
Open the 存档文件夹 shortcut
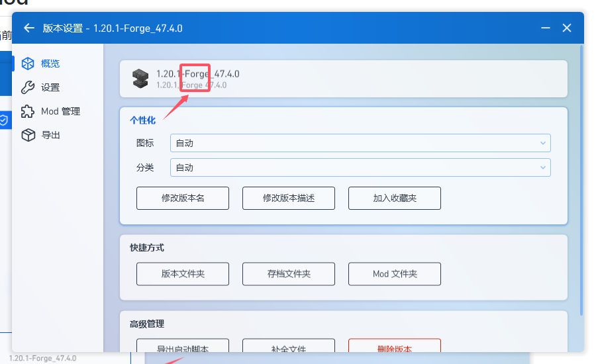click(x=289, y=273)
